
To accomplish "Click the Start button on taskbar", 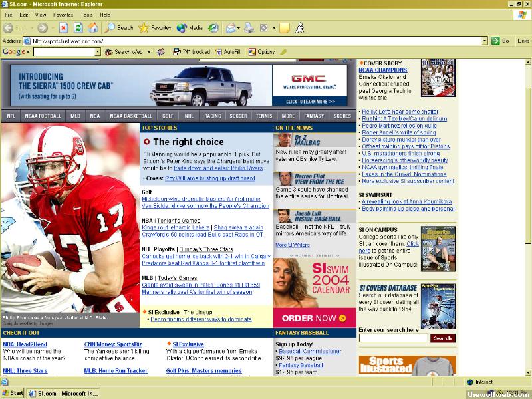I will tap(13, 393).
